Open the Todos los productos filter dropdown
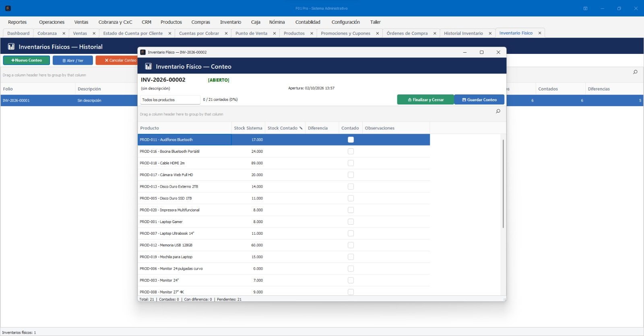The width and height of the screenshot is (644, 336). [170, 100]
